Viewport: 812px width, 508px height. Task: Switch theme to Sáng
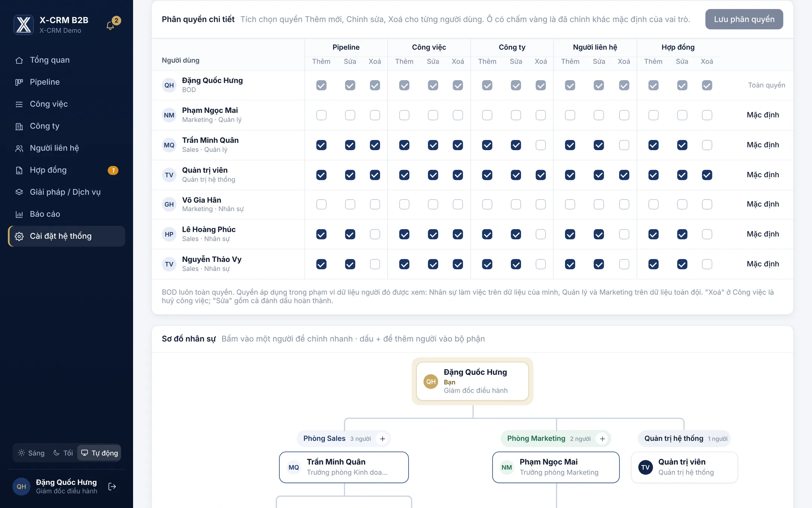pyautogui.click(x=32, y=453)
